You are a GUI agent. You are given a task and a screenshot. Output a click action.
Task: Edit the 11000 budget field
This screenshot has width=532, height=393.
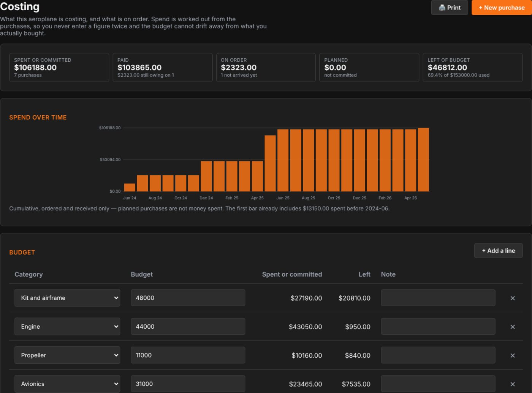(188, 355)
